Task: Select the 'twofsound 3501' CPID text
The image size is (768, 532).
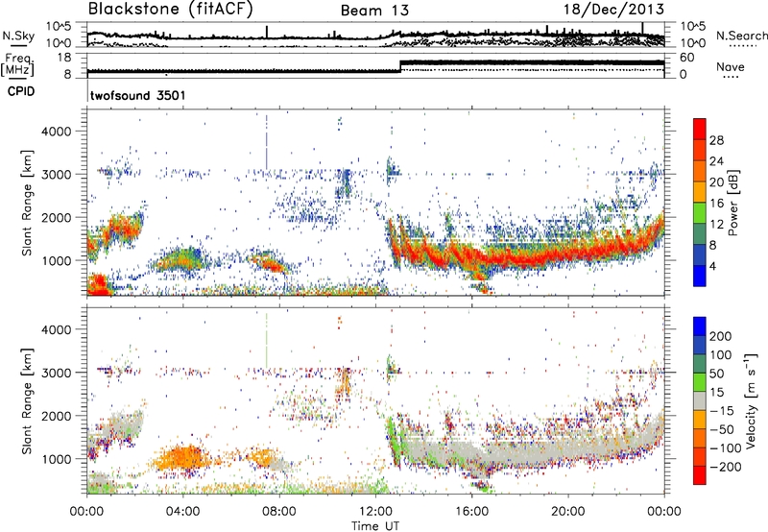Action: pos(138,95)
